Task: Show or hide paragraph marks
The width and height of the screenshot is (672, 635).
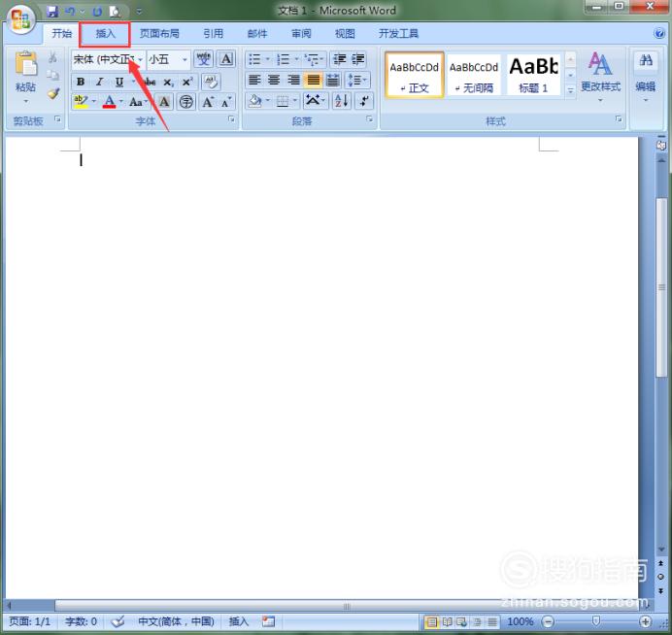Action: click(x=364, y=101)
